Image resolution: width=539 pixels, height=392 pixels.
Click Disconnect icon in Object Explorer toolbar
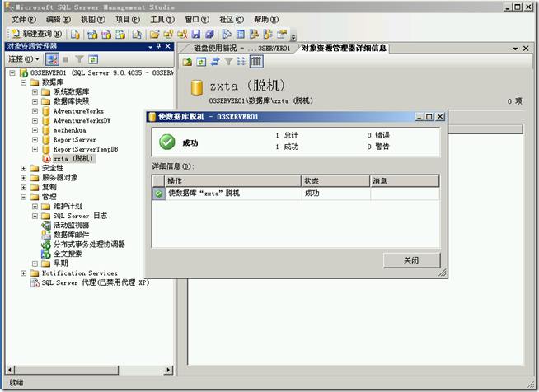click(52, 59)
